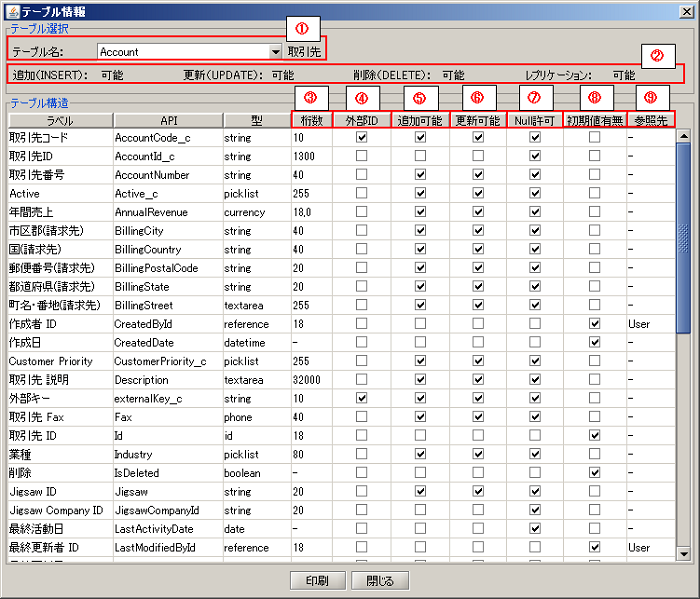Select the 取引先コード label cell

(60, 137)
